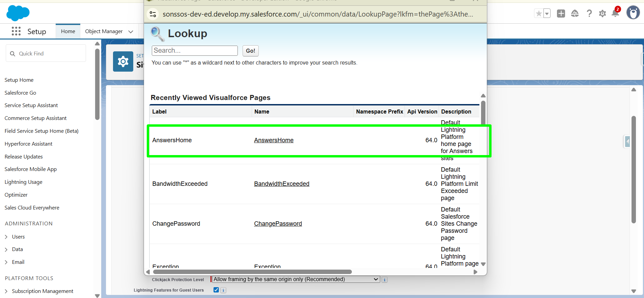Click the Lookup horizontal scrollbar thumb
Image resolution: width=644 pixels, height=298 pixels.
click(252, 272)
